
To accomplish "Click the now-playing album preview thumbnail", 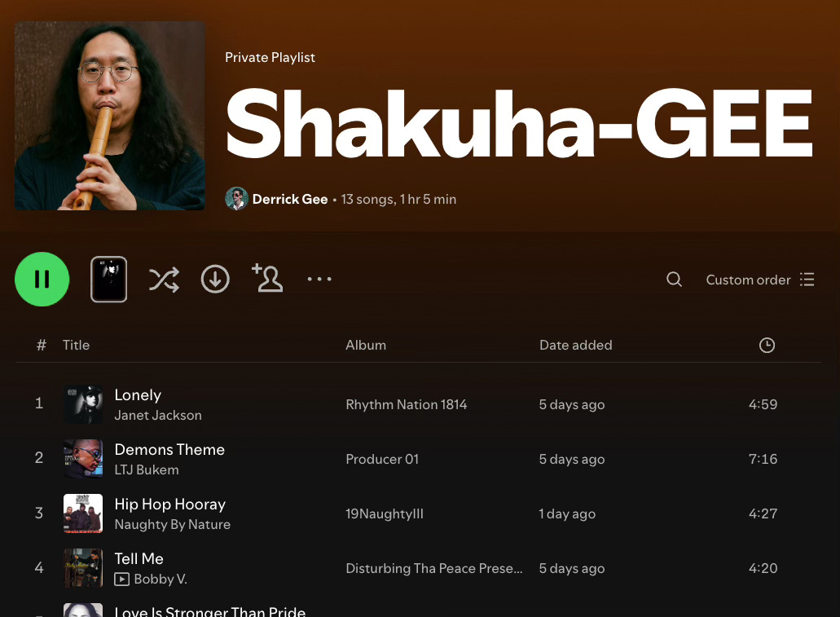I will (x=108, y=280).
